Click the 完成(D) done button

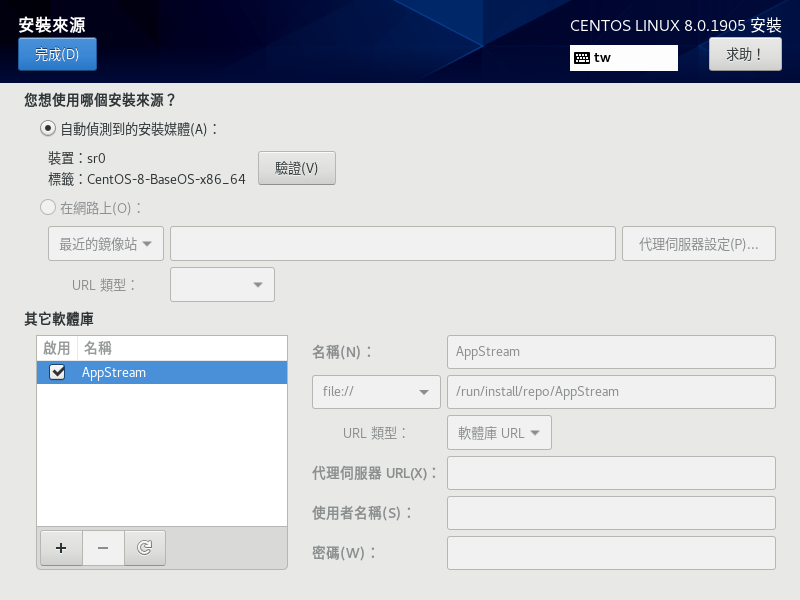click(x=57, y=54)
